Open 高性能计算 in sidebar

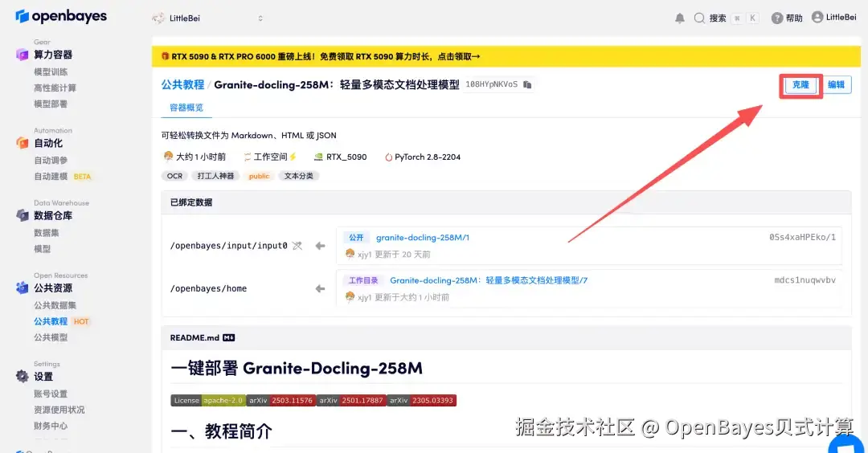coord(55,88)
